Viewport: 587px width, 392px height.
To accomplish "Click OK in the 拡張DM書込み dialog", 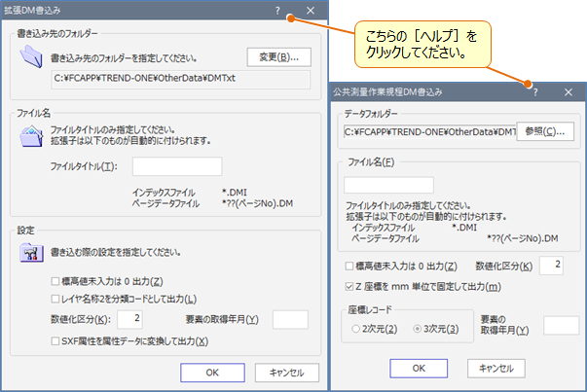I will tap(212, 373).
